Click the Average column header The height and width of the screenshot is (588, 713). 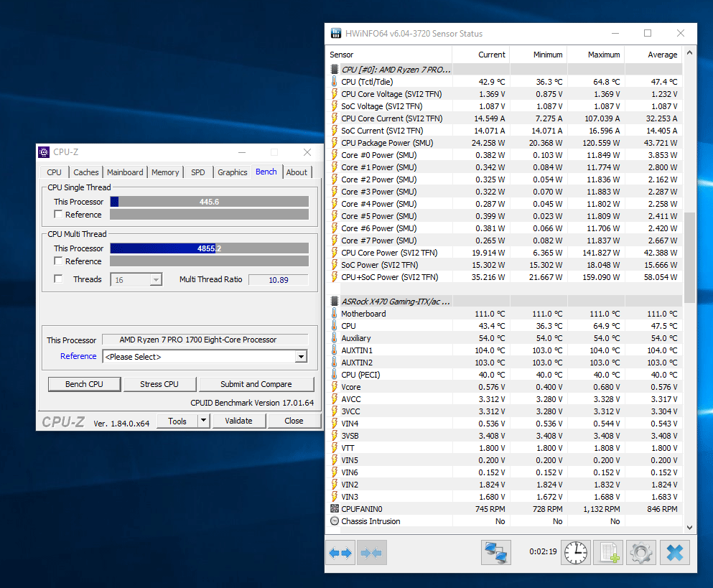tap(653, 55)
